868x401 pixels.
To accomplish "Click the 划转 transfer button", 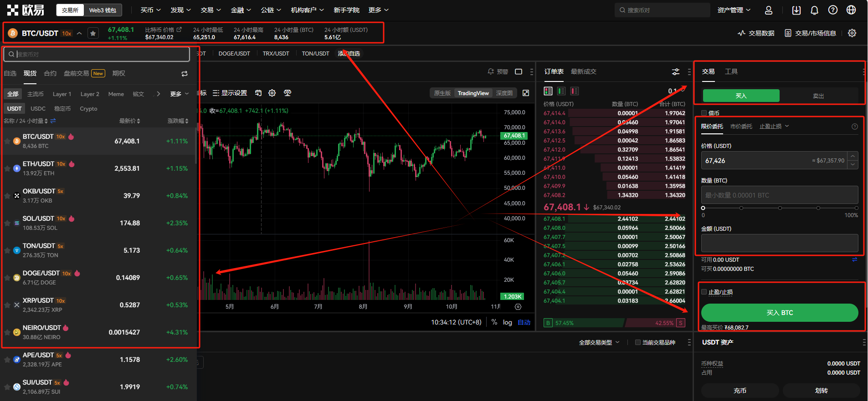I will pos(821,391).
